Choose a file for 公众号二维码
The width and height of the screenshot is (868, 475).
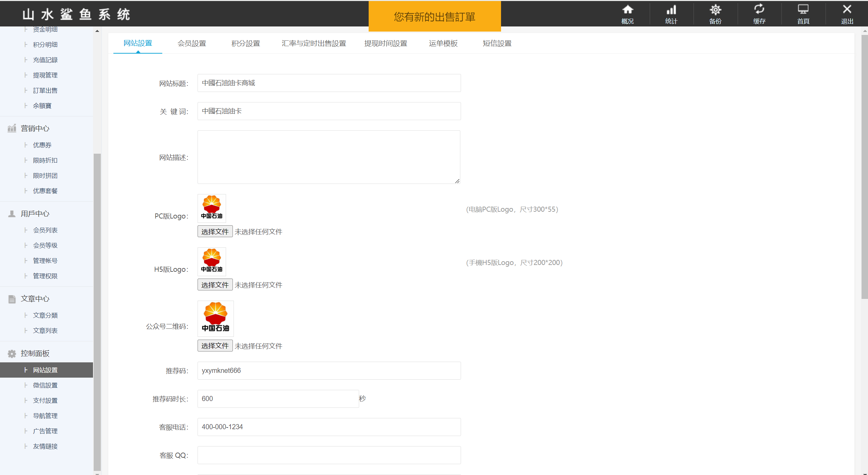pos(215,346)
